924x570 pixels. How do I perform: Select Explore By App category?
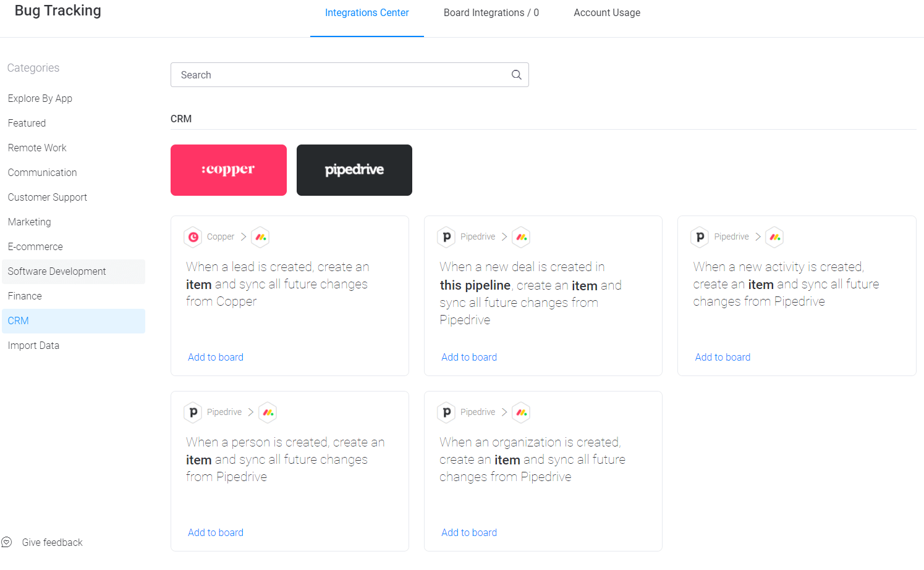coord(73,99)
